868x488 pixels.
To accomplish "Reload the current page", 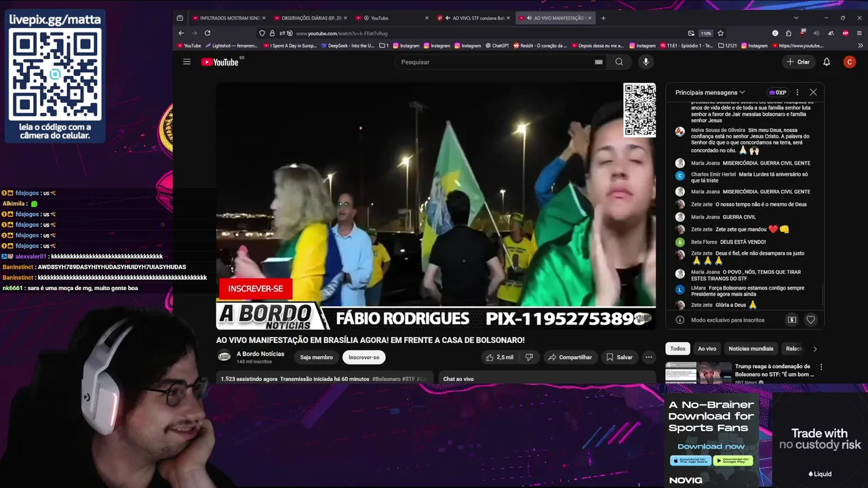I will click(208, 33).
